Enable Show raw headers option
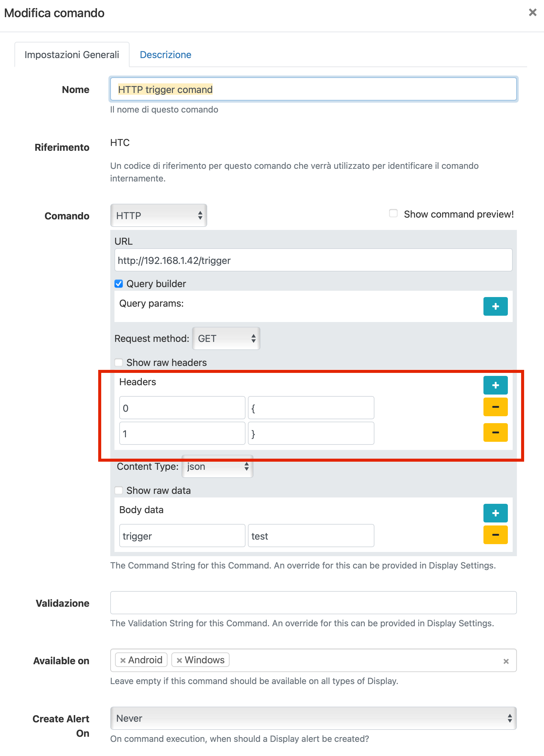 pos(119,362)
